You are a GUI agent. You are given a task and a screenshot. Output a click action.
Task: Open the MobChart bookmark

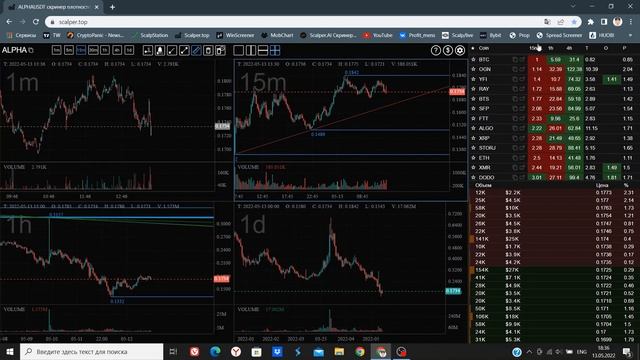click(277, 36)
